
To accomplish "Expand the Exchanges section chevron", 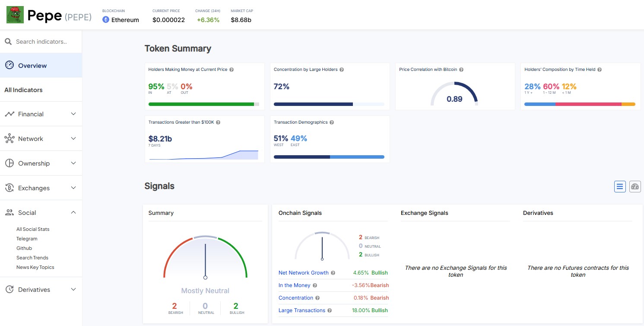I will tap(73, 188).
